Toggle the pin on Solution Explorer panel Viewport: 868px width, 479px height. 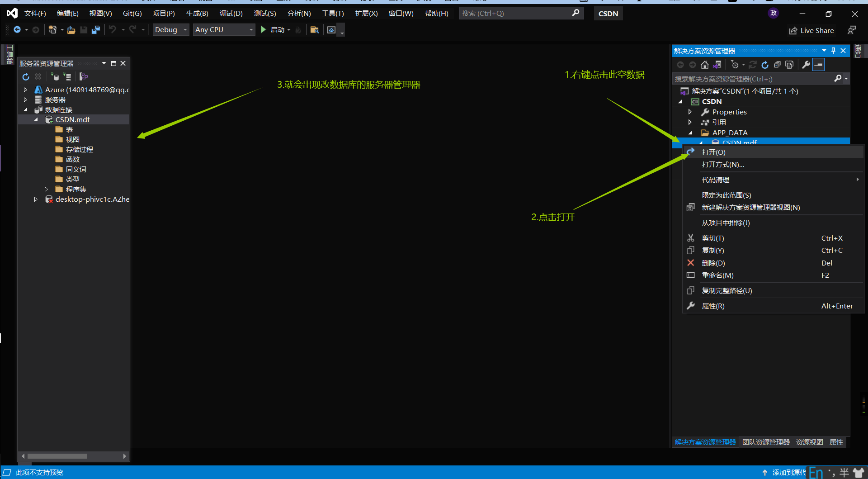(833, 50)
